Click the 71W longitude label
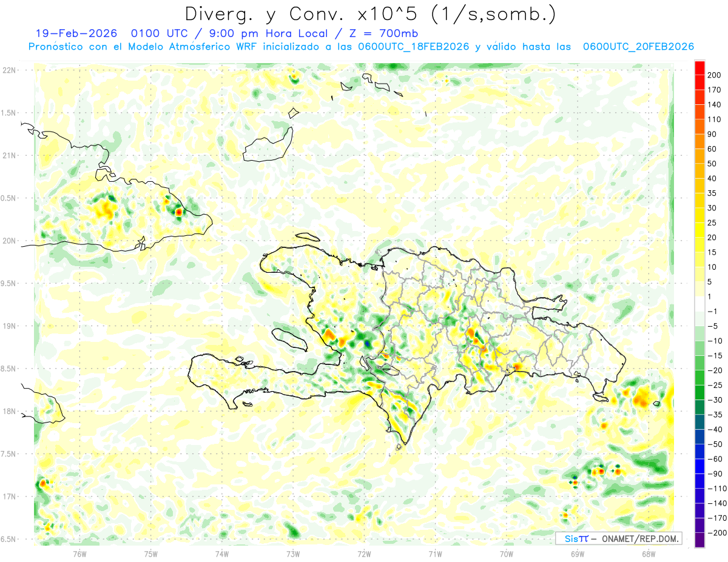Viewport: 728px width, 562px height. (435, 554)
